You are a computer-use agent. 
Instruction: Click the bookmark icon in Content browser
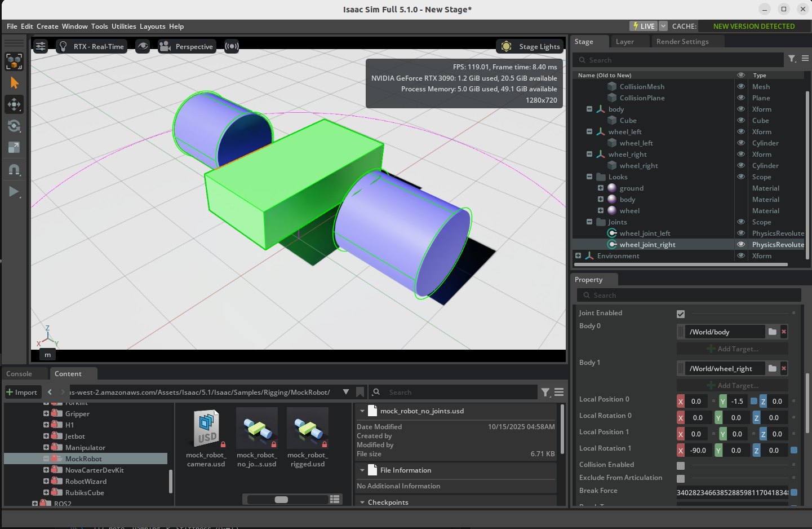point(360,392)
